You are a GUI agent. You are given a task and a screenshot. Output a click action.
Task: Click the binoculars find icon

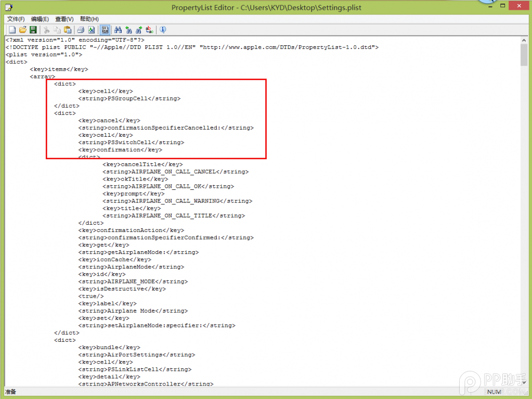pyautogui.click(x=118, y=30)
